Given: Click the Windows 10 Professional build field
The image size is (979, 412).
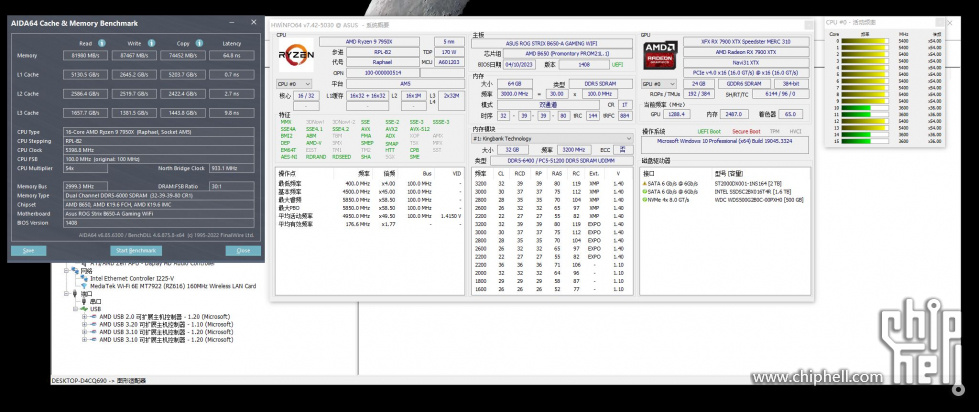Looking at the screenshot, I should coord(726,146).
